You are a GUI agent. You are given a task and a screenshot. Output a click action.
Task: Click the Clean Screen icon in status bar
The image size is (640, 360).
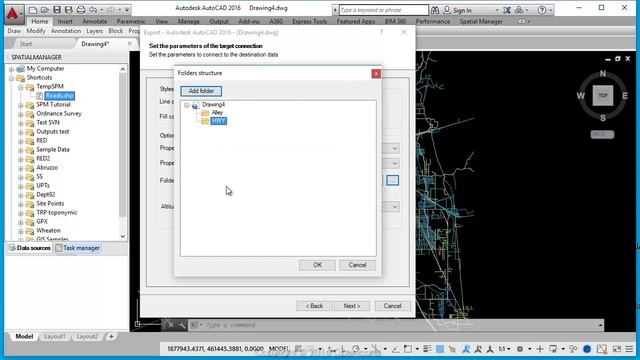pos(617,349)
